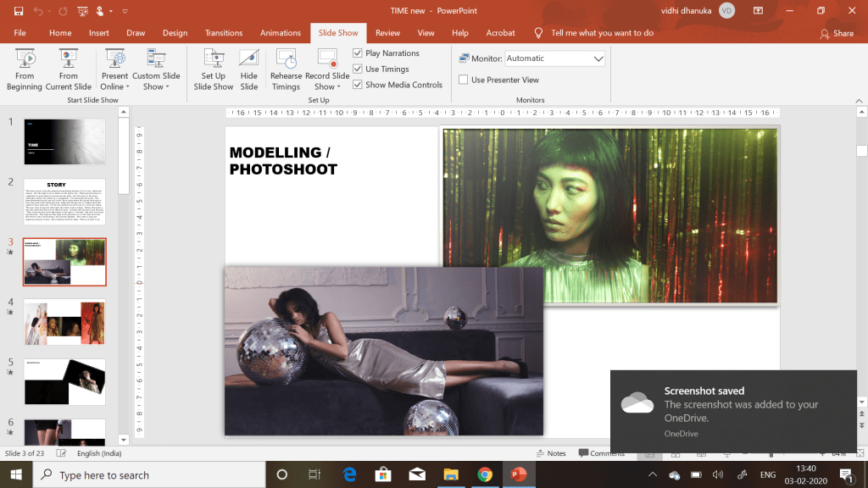Select slide 4 thumbnail in panel

pyautogui.click(x=64, y=322)
